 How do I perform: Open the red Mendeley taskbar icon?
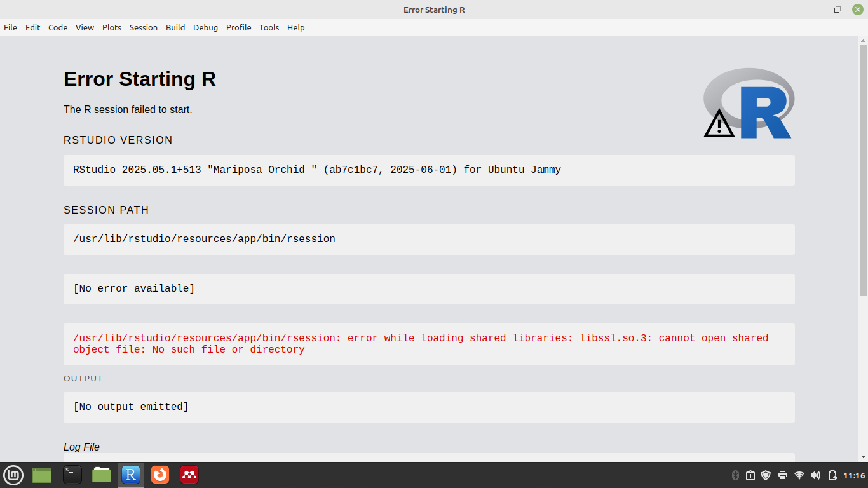pyautogui.click(x=189, y=475)
